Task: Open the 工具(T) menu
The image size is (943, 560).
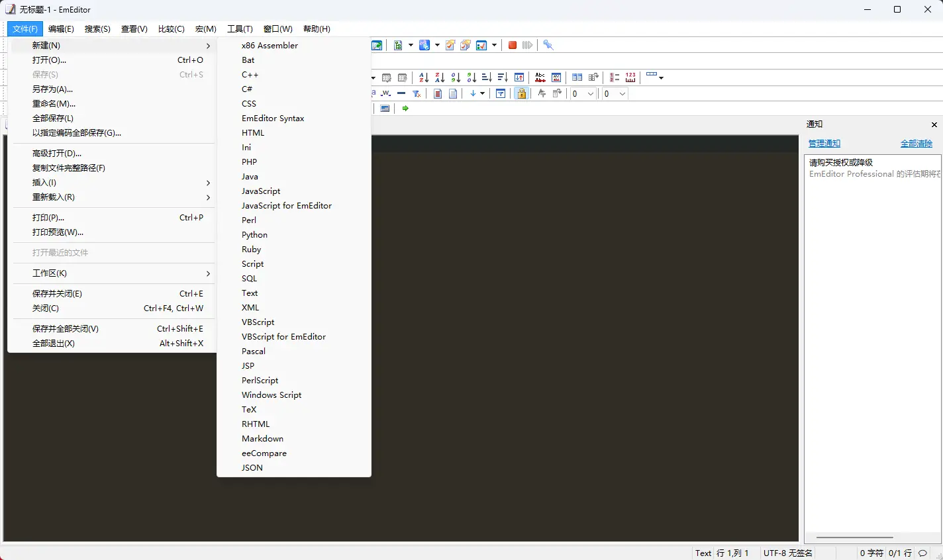Action: coord(240,28)
